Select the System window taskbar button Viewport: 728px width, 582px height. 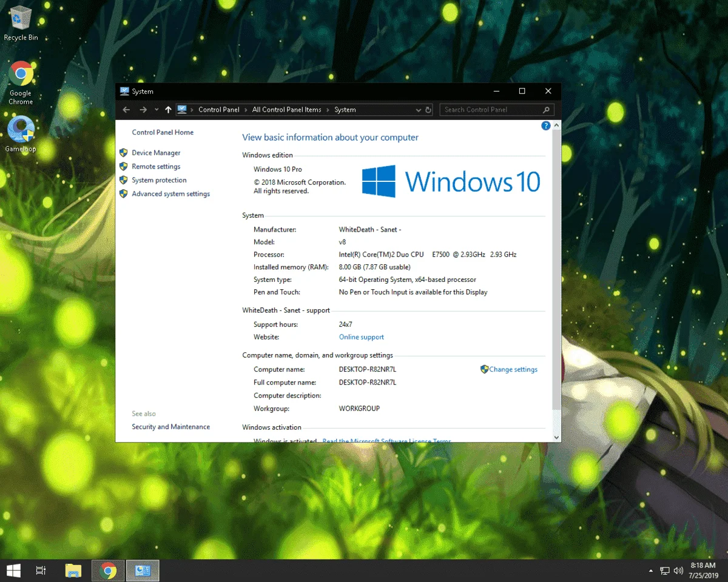[x=143, y=570]
